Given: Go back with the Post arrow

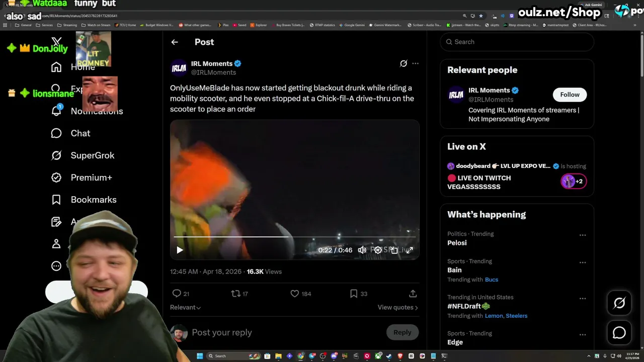Looking at the screenshot, I should (x=175, y=42).
